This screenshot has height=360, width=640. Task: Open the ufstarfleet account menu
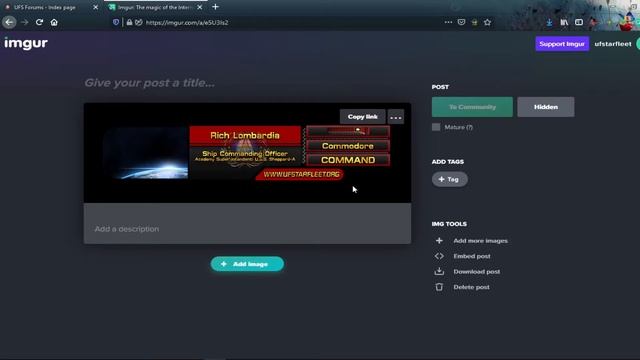tap(613, 44)
